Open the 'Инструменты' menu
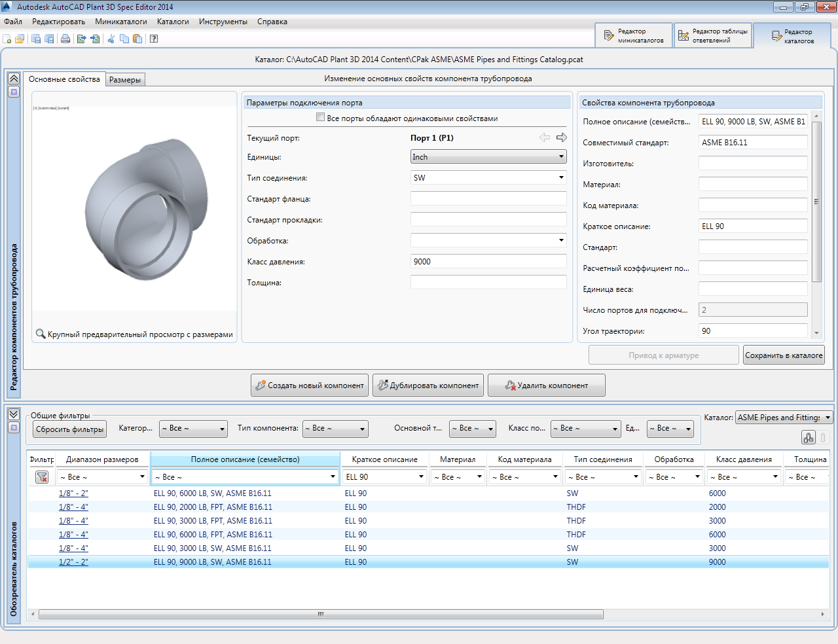Image resolution: width=838 pixels, height=644 pixels. pos(223,22)
